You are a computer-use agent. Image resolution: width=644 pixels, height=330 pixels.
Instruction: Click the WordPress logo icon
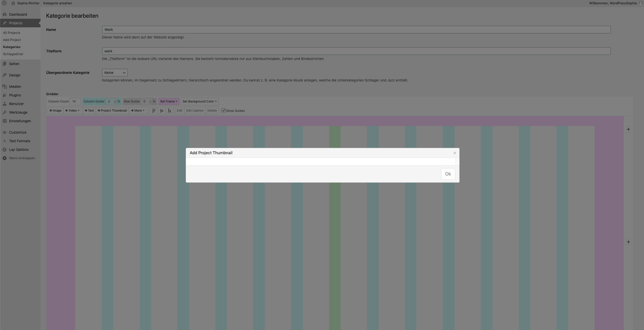pyautogui.click(x=4, y=3)
